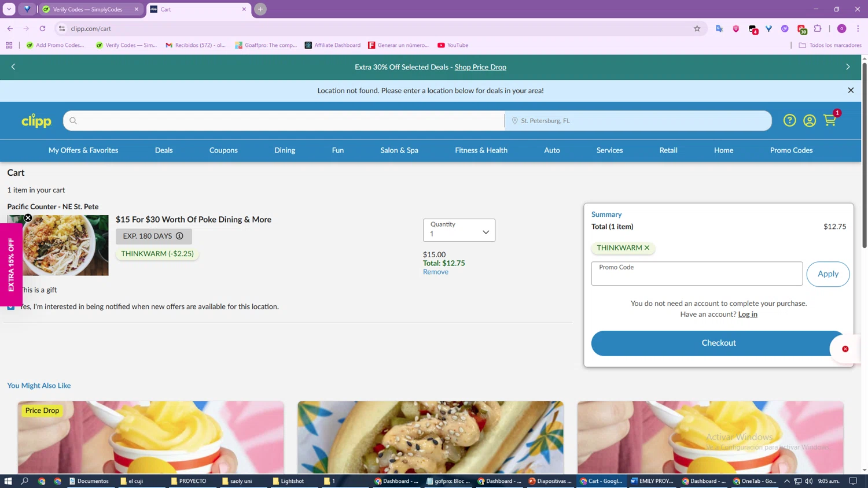Reload the page
Screen dimensions: 868x488
[x=42, y=28]
